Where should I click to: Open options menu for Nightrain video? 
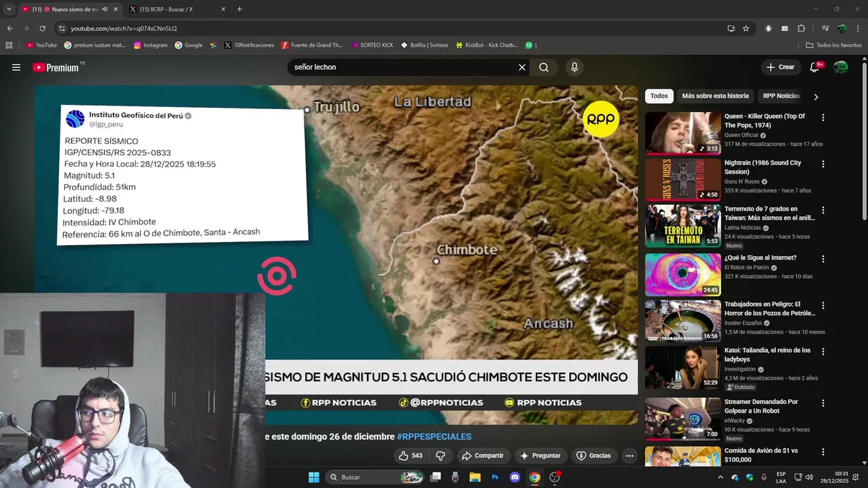(823, 164)
